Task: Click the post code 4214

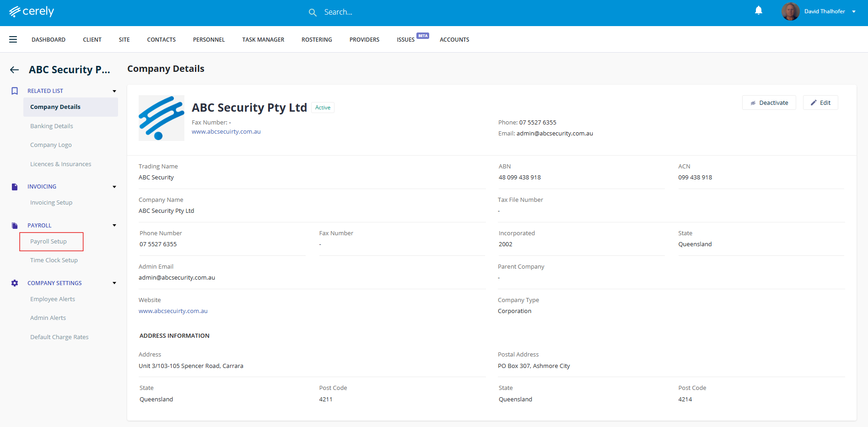Action: pyautogui.click(x=685, y=400)
